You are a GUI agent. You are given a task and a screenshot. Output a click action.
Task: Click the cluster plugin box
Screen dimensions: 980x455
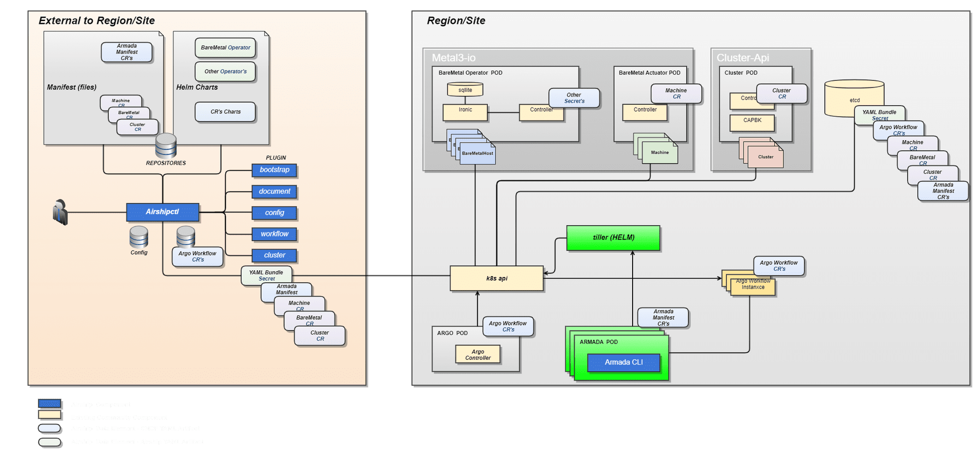click(x=274, y=255)
